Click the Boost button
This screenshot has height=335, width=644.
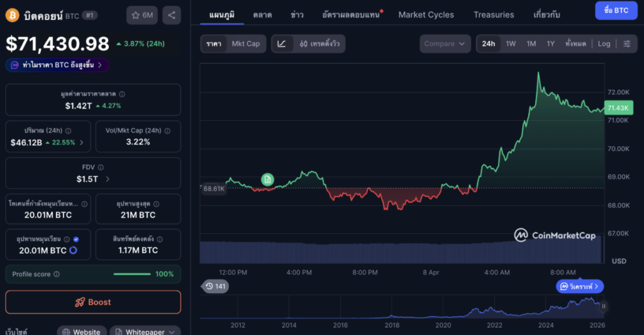(93, 302)
